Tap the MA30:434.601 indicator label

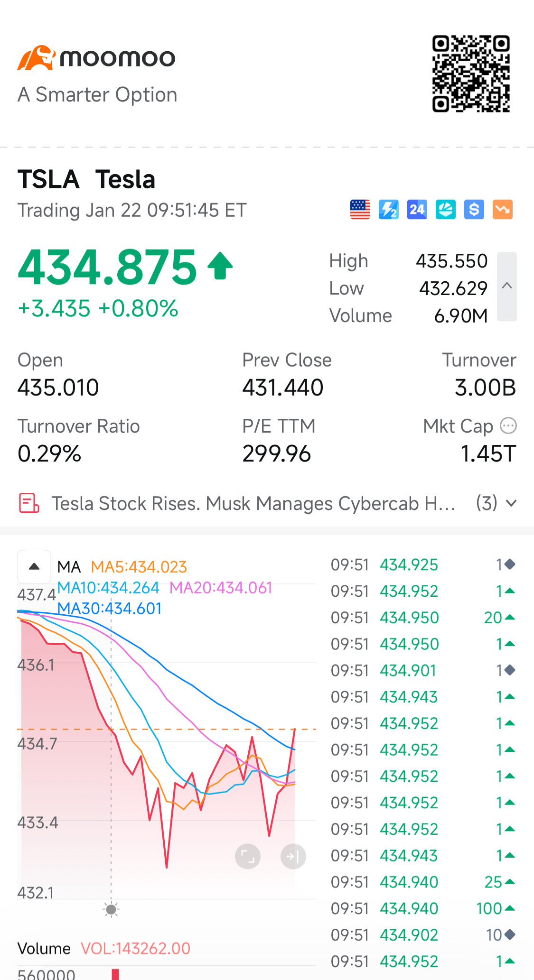tap(110, 609)
